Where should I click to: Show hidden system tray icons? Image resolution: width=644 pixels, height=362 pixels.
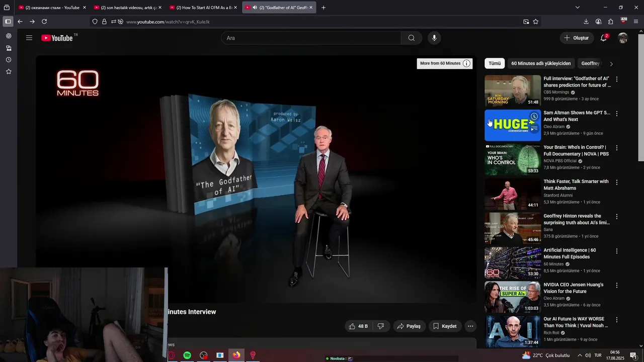pos(579,355)
